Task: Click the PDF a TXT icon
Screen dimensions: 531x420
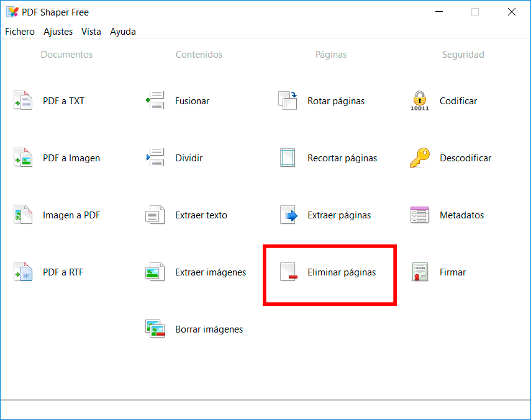Action: (x=23, y=101)
